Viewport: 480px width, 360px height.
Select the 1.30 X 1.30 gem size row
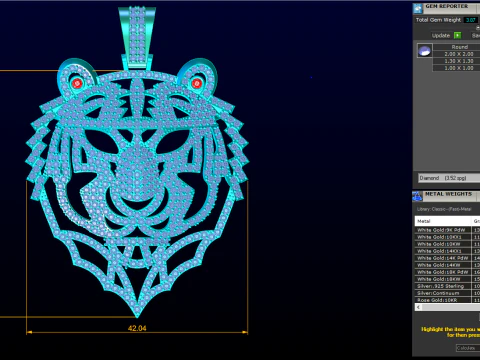456,61
